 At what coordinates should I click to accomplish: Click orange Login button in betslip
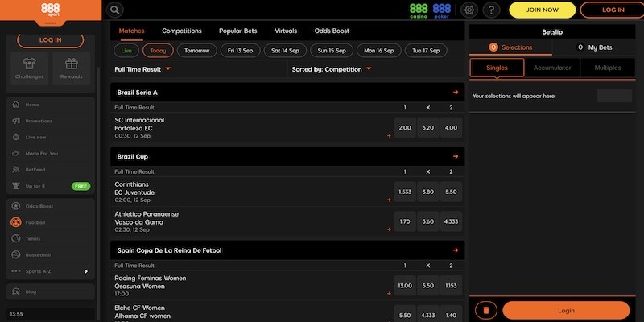tap(566, 310)
